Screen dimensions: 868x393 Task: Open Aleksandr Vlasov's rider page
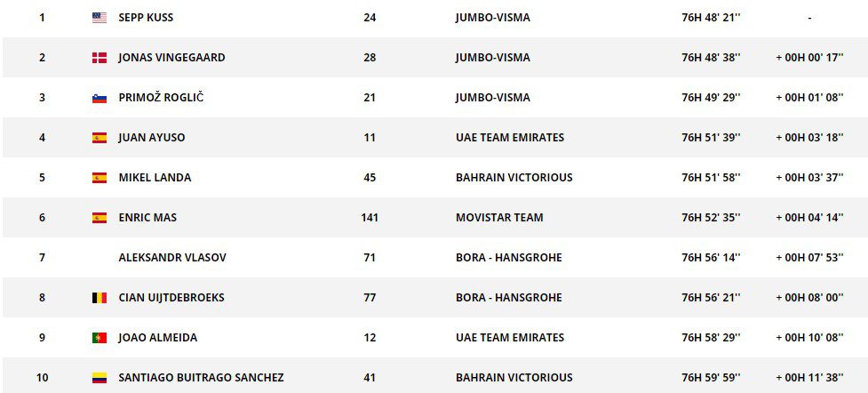(x=172, y=258)
